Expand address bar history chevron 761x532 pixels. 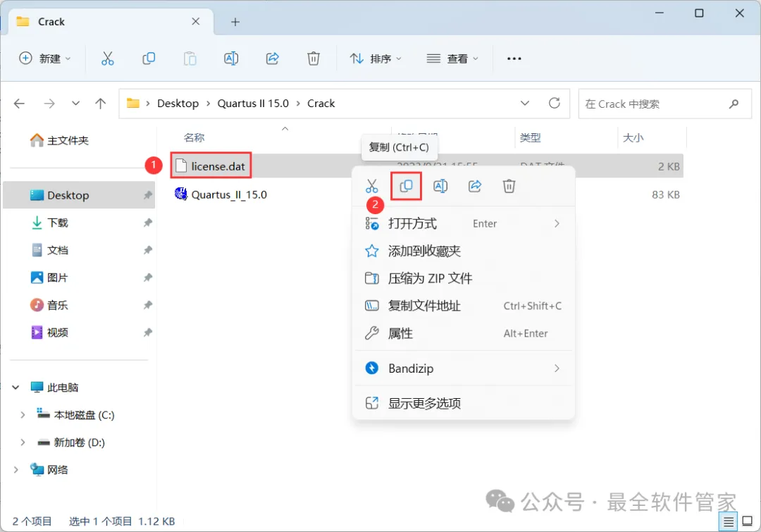tap(525, 104)
